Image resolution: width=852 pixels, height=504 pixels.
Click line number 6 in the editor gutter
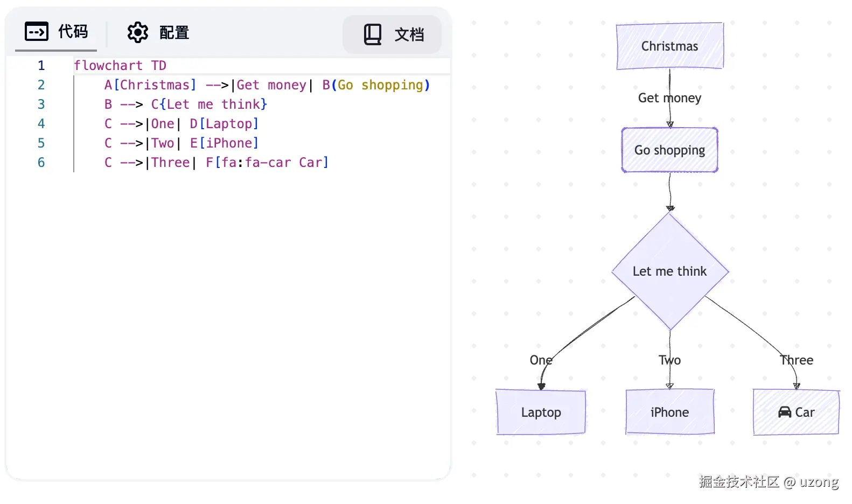click(x=41, y=163)
